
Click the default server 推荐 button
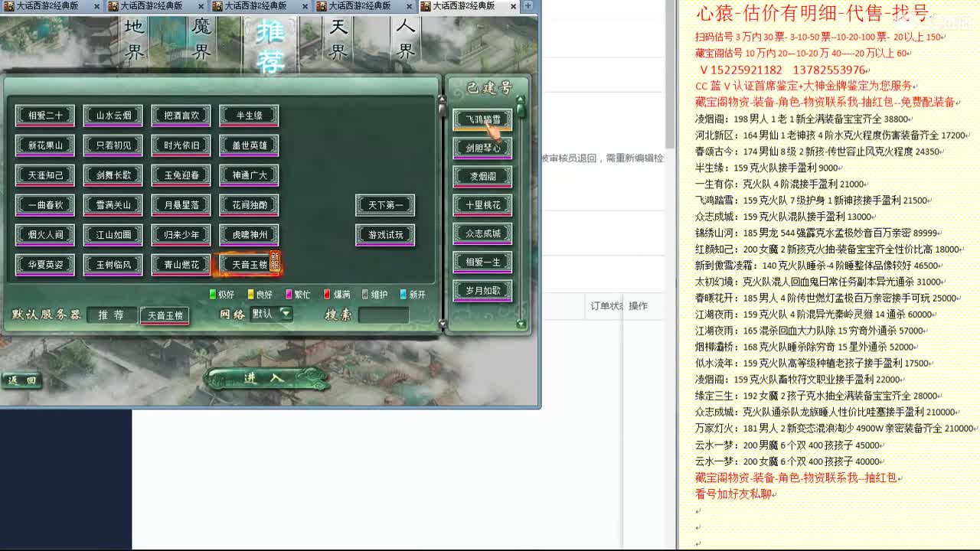point(111,315)
